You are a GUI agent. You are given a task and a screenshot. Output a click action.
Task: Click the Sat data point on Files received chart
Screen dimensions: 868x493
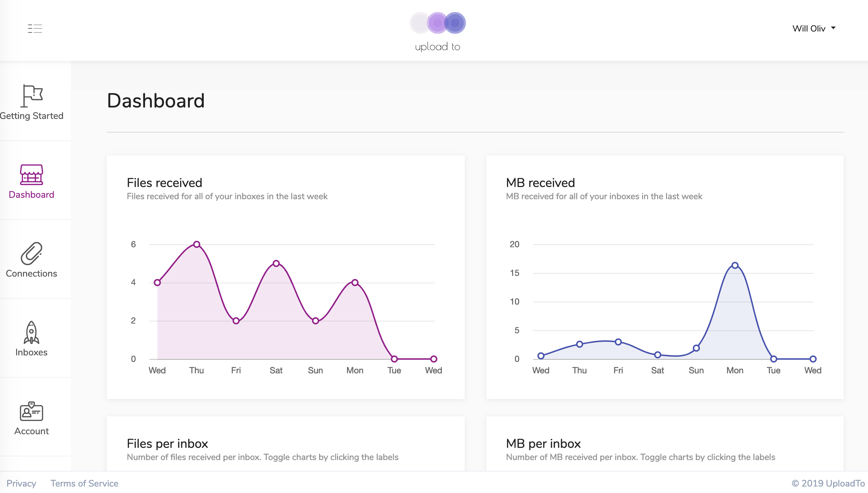click(276, 263)
